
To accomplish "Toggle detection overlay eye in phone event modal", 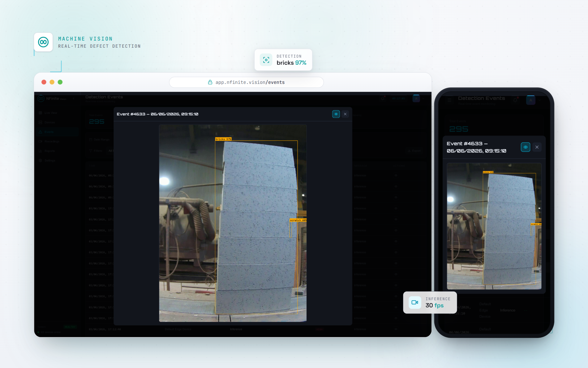I will click(x=526, y=147).
